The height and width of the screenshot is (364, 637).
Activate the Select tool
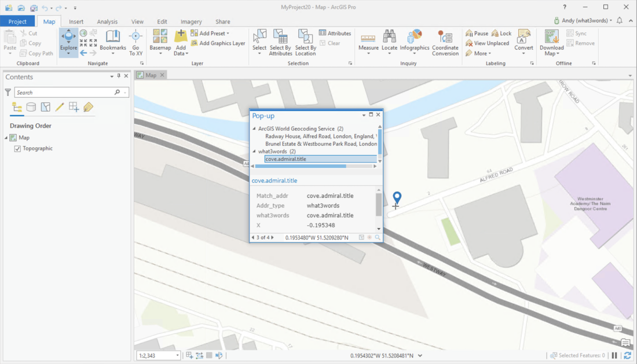259,42
